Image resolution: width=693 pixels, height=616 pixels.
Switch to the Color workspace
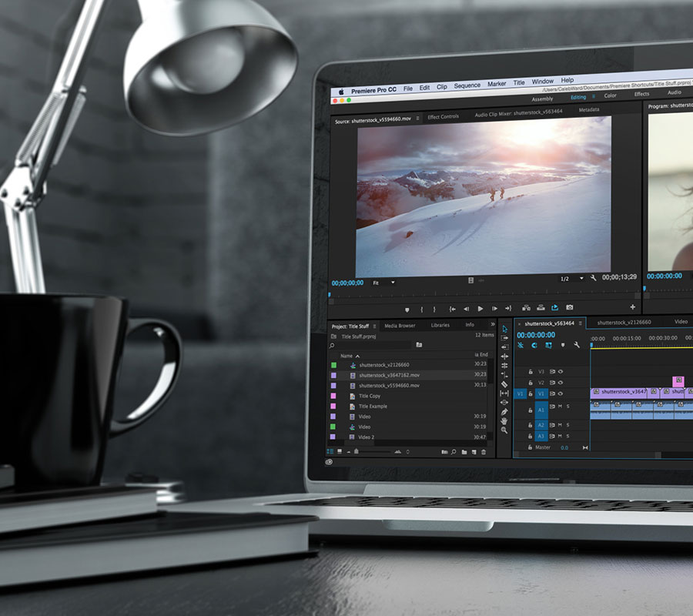click(610, 95)
